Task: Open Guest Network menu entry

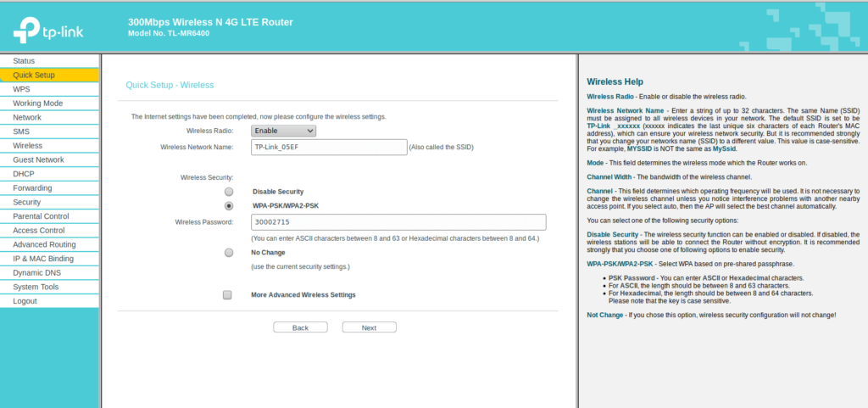Action: click(38, 159)
